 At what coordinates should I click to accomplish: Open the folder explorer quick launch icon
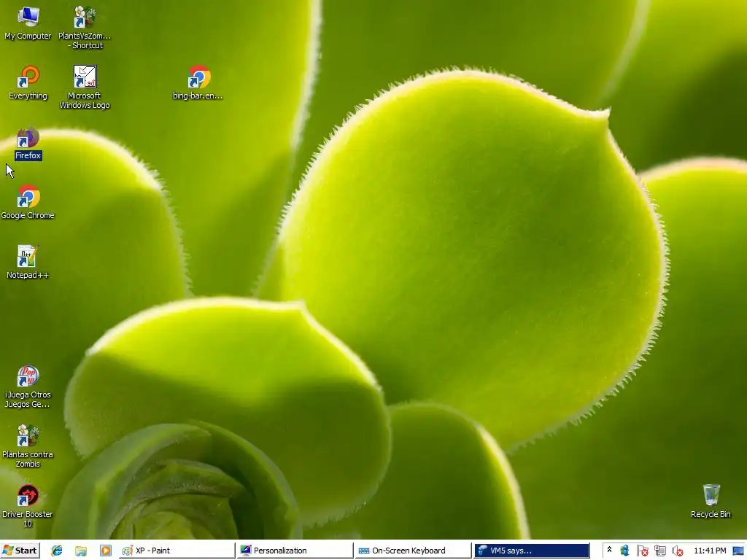coord(81,551)
